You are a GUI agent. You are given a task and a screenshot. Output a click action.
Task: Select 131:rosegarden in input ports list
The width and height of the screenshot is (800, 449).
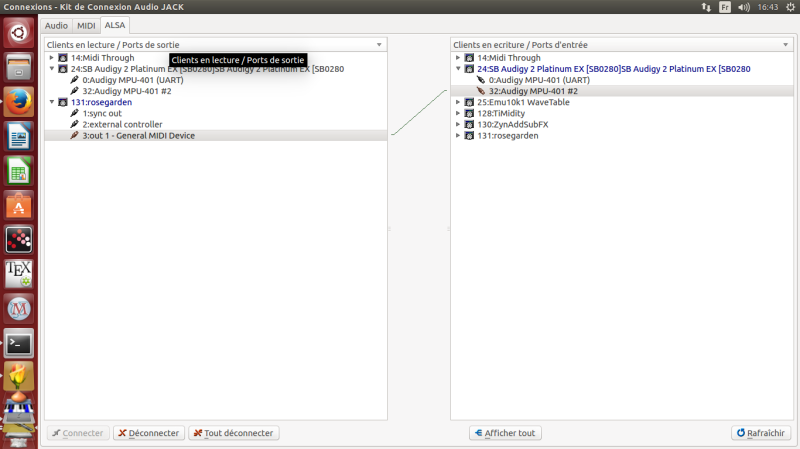coord(508,136)
